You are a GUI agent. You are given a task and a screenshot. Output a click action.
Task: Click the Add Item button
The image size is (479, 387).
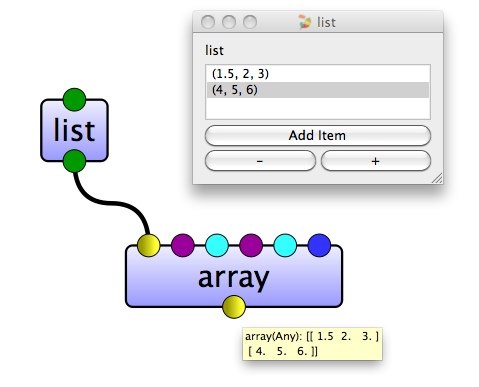point(318,135)
